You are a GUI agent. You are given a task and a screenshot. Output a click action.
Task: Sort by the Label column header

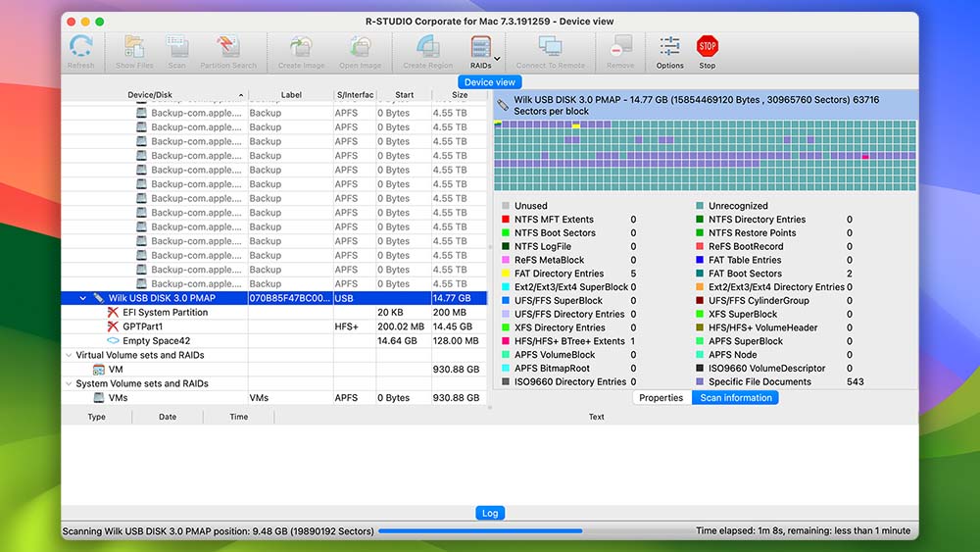coord(291,95)
